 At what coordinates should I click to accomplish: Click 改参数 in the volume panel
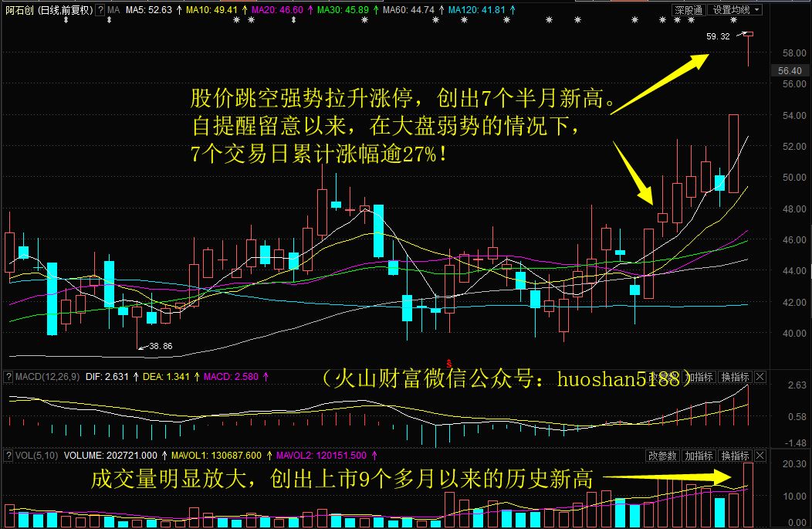[x=661, y=456]
